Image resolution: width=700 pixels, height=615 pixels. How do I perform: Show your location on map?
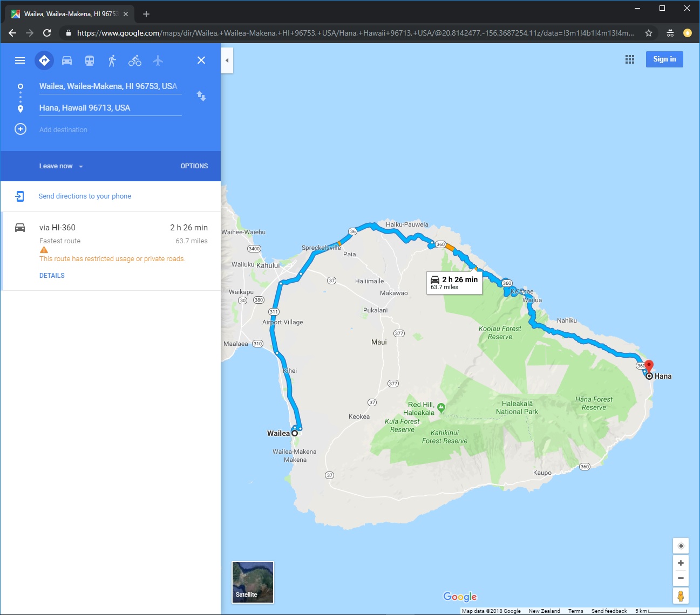pyautogui.click(x=681, y=546)
